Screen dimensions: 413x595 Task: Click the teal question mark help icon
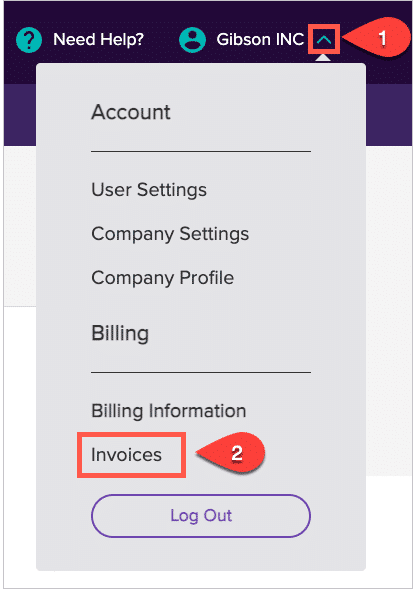pos(29,39)
